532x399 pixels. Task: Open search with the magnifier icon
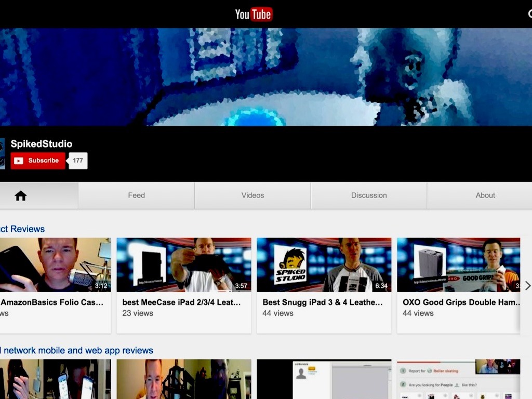coord(529,14)
